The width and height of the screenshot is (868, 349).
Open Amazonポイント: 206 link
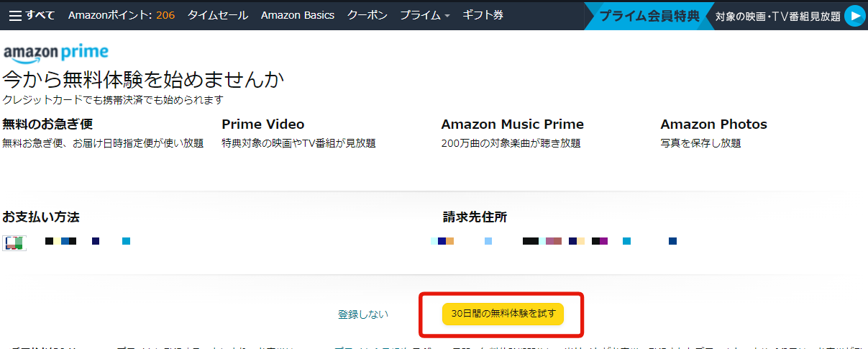point(121,15)
